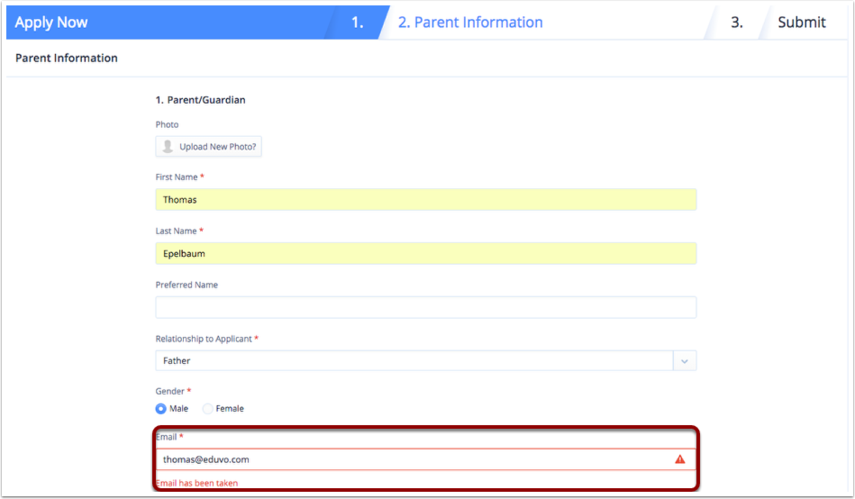Click the '1. Parent/Guardian' subsection title
855x499 pixels.
[200, 100]
